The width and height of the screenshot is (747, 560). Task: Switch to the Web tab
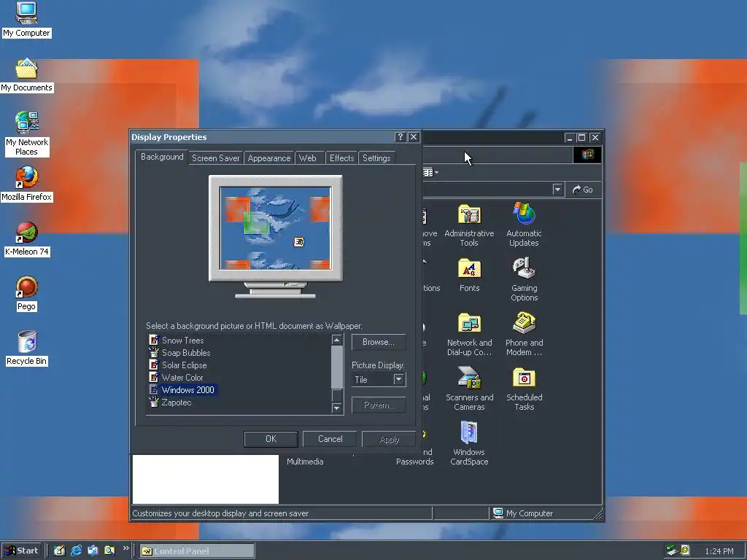[308, 158]
